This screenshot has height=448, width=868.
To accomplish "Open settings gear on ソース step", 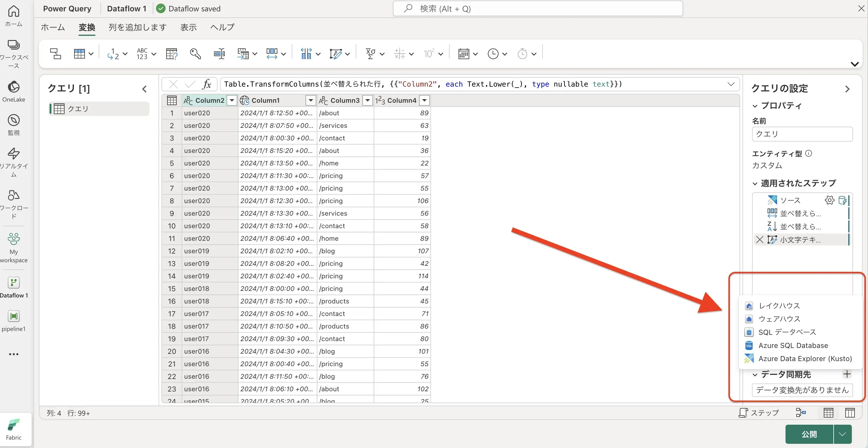I will click(x=829, y=200).
